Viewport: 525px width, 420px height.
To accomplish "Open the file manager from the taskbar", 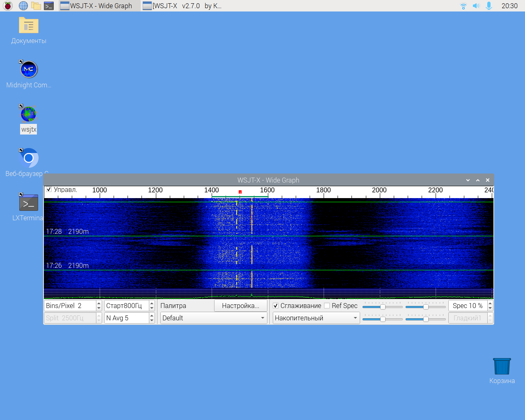I will (36, 6).
